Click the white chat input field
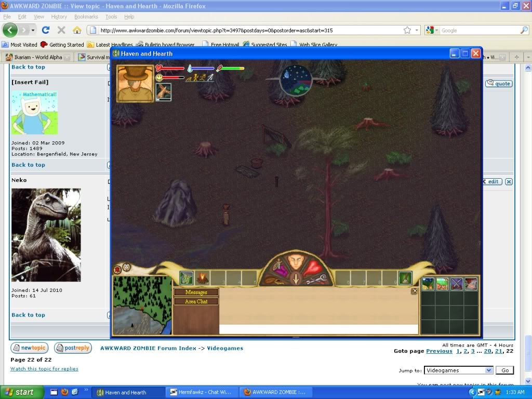The height and width of the screenshot is (399, 532). point(318,329)
